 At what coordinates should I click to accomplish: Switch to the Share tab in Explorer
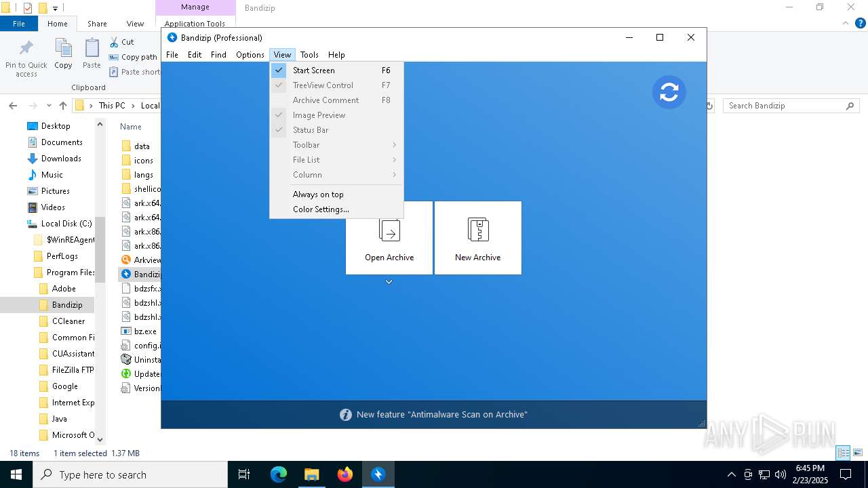(97, 24)
